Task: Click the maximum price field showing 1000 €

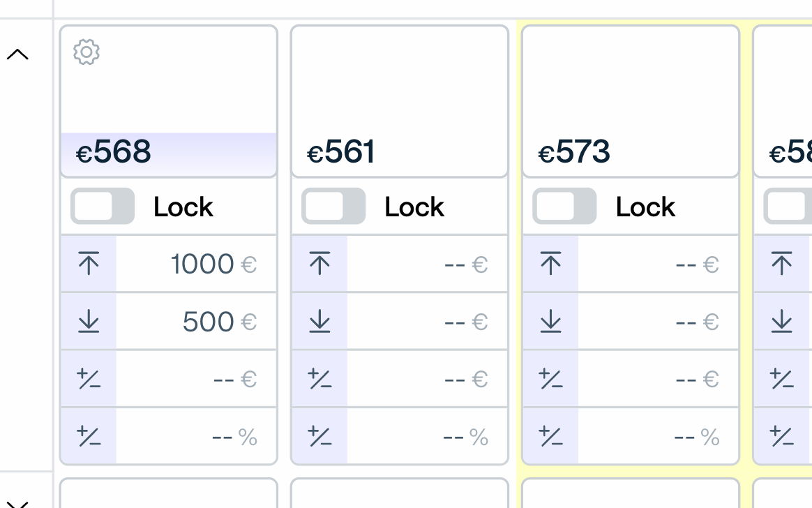Action: [196, 264]
